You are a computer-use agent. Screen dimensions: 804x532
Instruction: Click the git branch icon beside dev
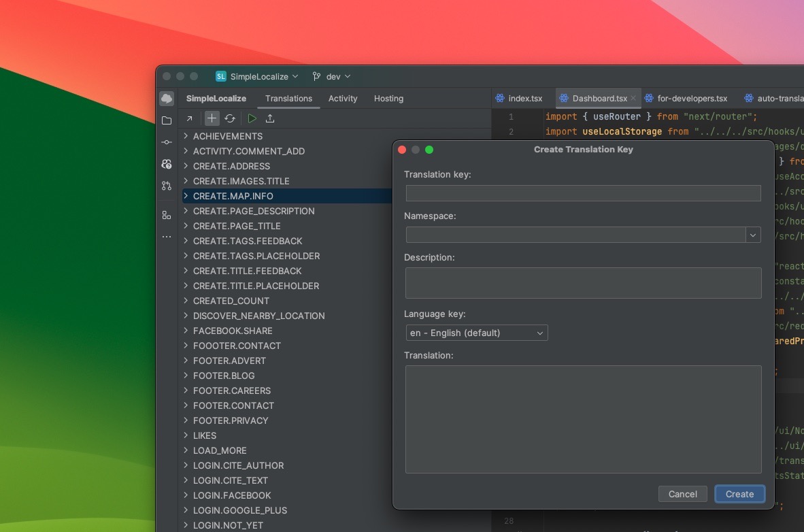coord(317,76)
